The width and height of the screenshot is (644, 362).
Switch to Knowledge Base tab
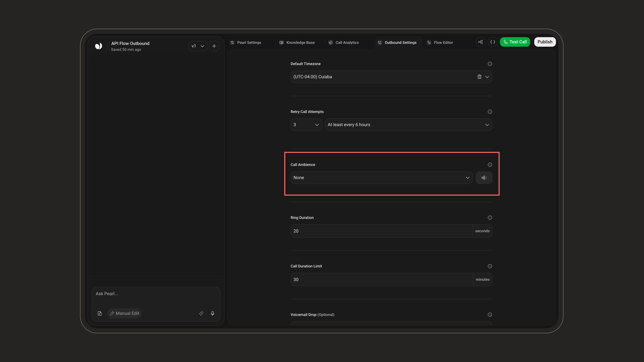tap(297, 42)
